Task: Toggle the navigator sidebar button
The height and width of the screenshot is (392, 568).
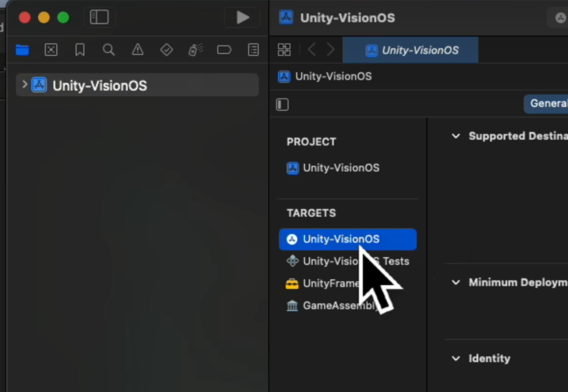Action: tap(99, 17)
